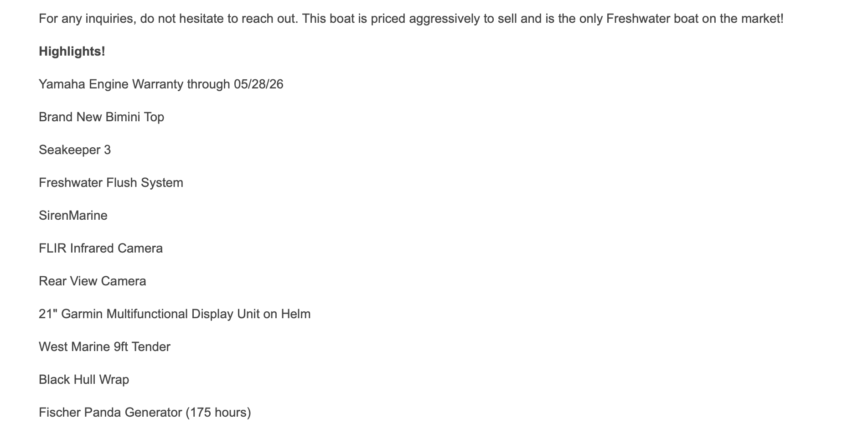Click the bold Highlights! heading

pyautogui.click(x=72, y=52)
